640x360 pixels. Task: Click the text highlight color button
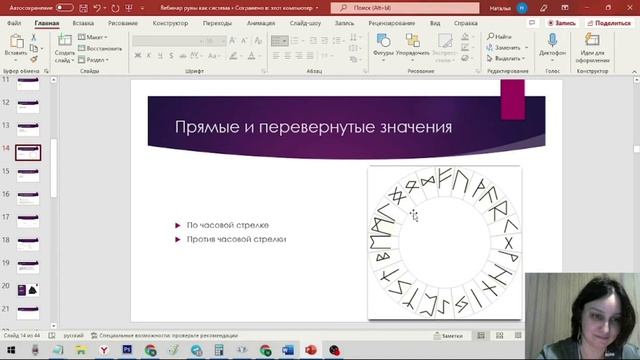(233, 56)
